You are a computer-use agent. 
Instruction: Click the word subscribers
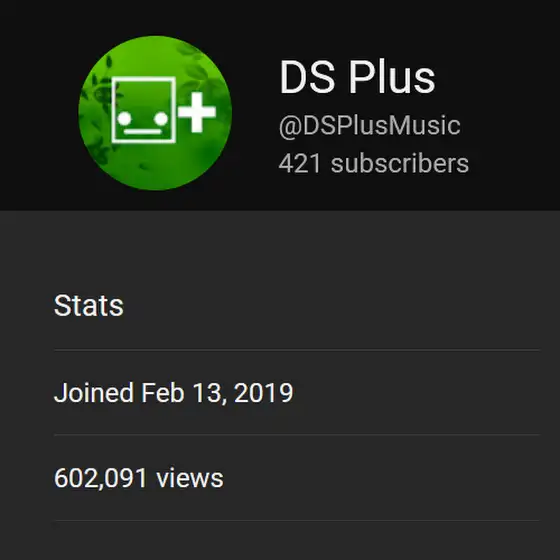(400, 164)
